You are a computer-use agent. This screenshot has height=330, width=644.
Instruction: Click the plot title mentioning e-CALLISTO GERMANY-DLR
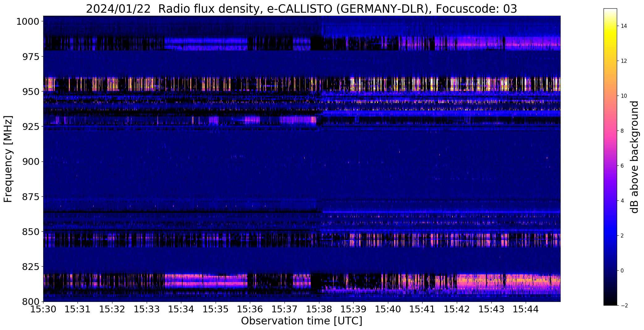301,9
